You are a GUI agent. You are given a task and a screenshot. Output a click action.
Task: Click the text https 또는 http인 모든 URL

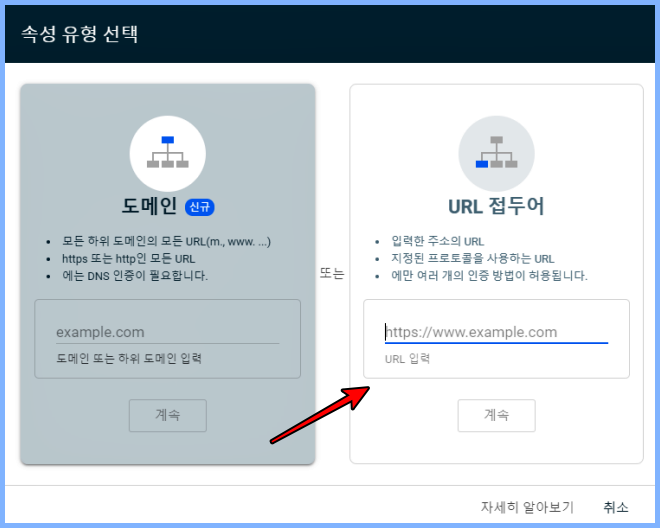pos(128,258)
